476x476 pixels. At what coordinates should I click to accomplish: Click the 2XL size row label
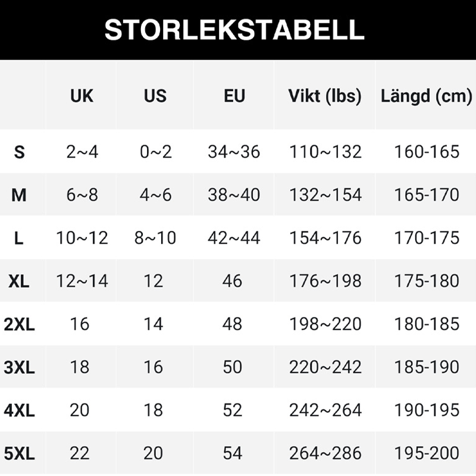(x=19, y=324)
